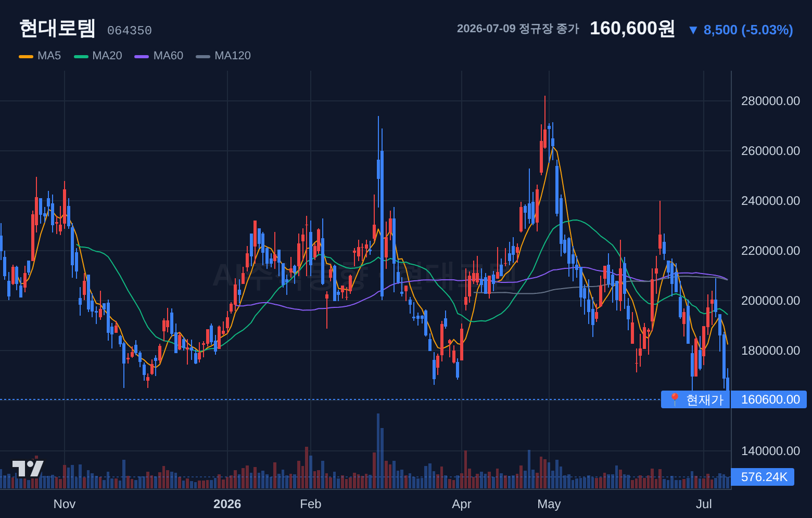Click the 현재가 current price label
812x518 pixels.
tap(705, 400)
